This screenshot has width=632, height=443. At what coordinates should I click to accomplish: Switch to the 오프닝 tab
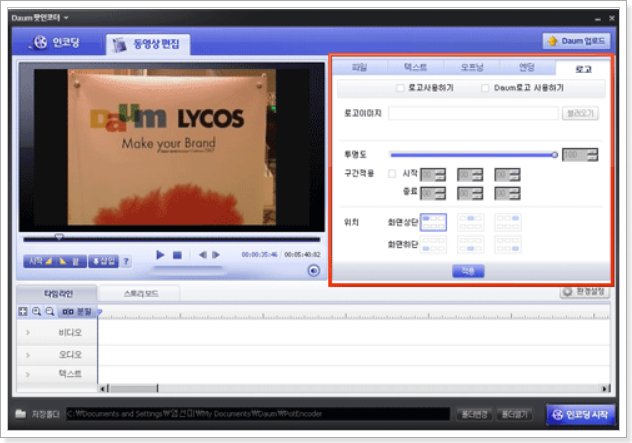coord(472,67)
